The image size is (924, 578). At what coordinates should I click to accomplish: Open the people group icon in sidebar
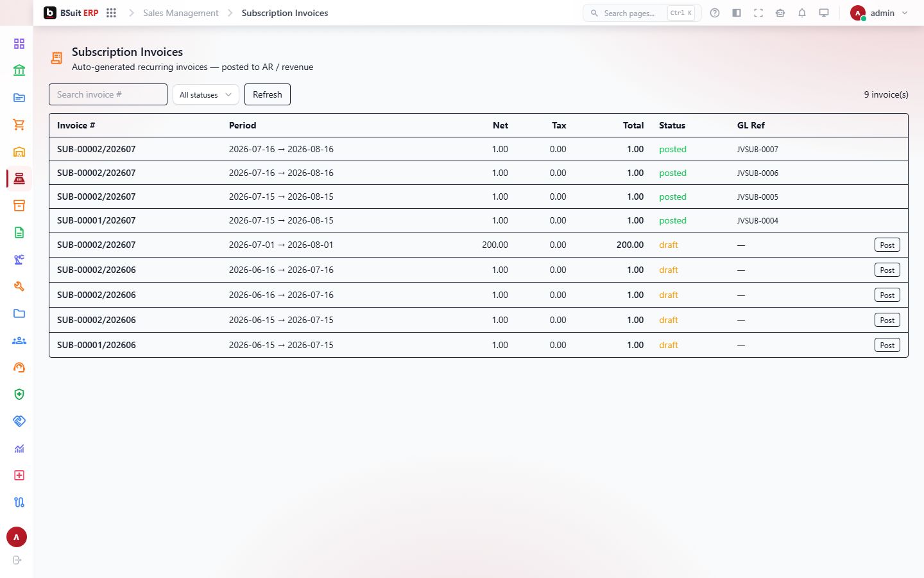19,340
